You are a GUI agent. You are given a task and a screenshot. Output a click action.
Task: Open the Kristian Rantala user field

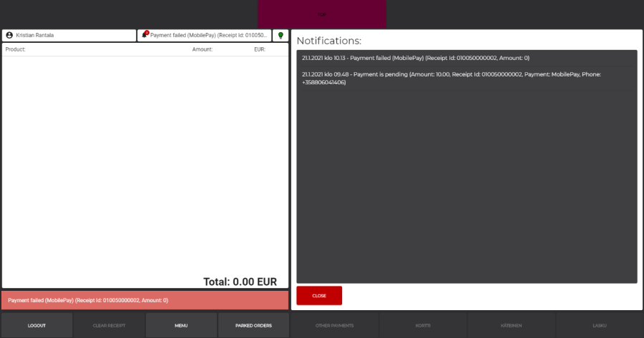(x=69, y=35)
